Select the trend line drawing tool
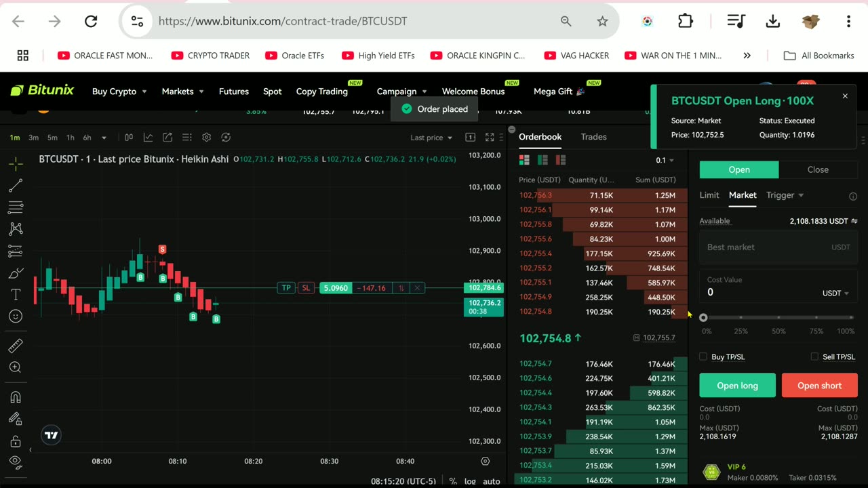 tap(16, 185)
